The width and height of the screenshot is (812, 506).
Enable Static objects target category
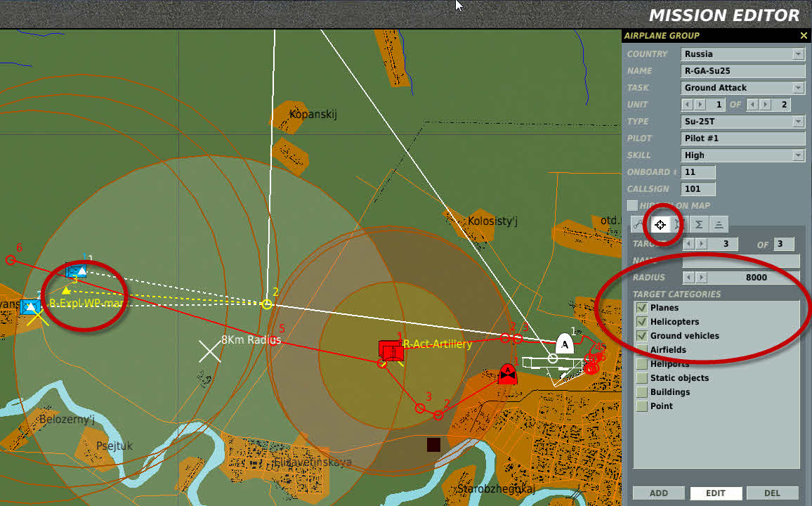[x=642, y=378]
